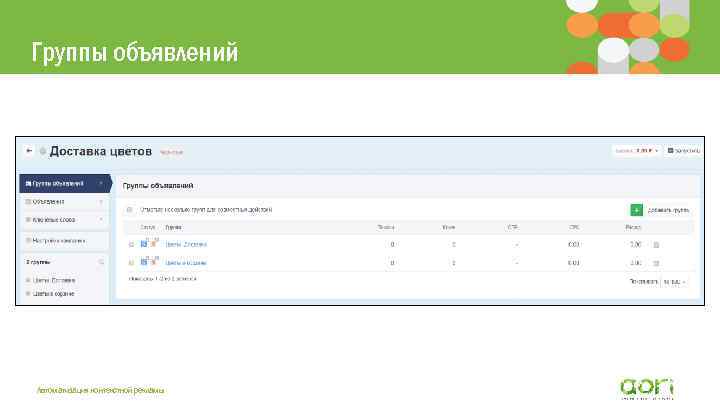Viewport: 720px width, 405px height.
Task: Sort by the Группа column header
Action: (x=173, y=227)
